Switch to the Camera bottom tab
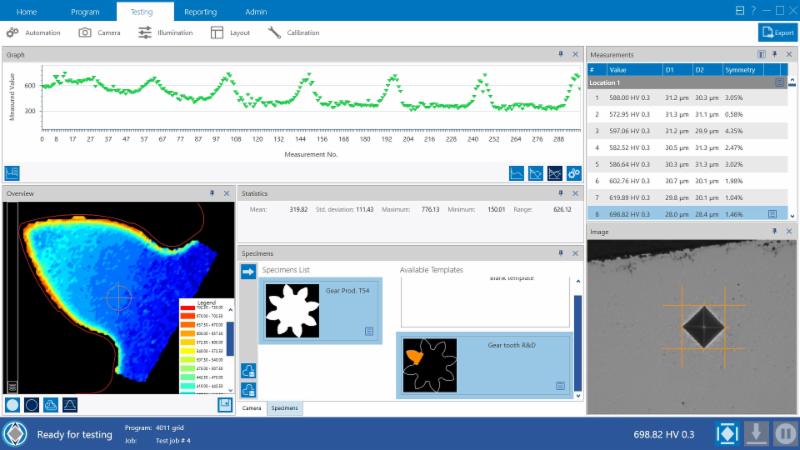800x450 pixels. pyautogui.click(x=252, y=408)
